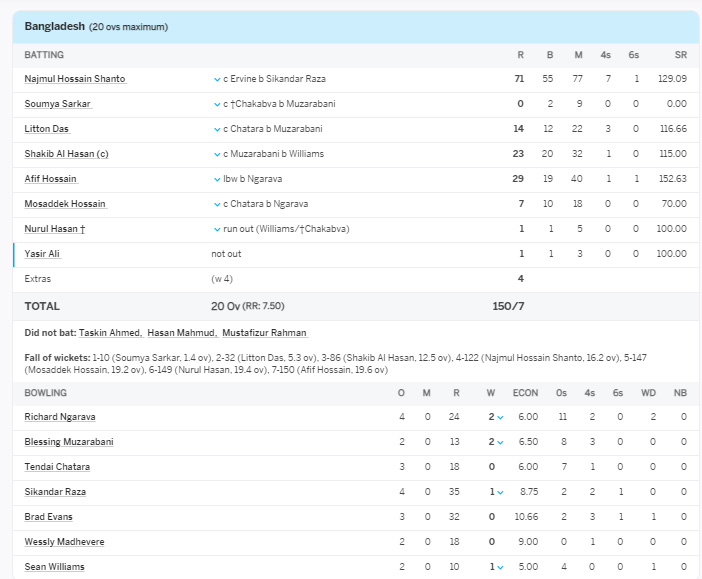Open Brad Evans' bowler profile

pos(49,517)
